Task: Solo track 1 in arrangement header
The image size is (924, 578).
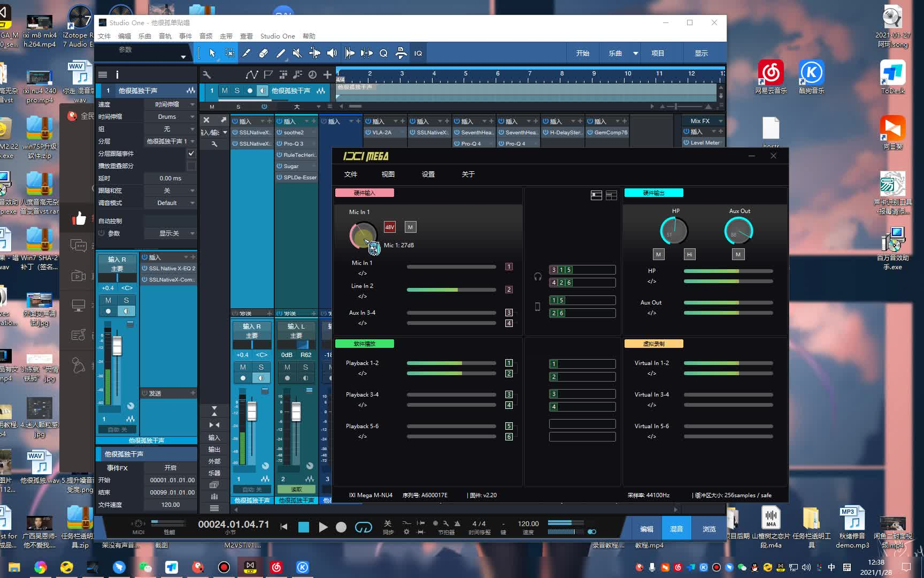Action: coord(237,90)
